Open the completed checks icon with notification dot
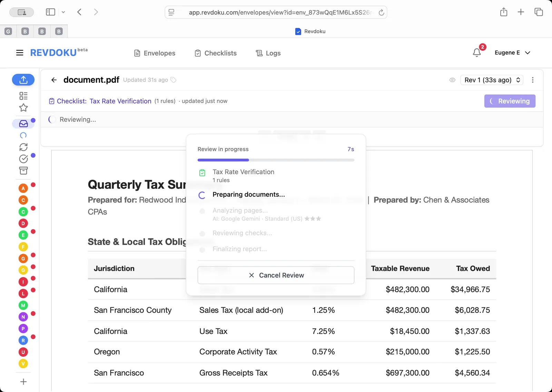This screenshot has width=552, height=392. point(23,159)
